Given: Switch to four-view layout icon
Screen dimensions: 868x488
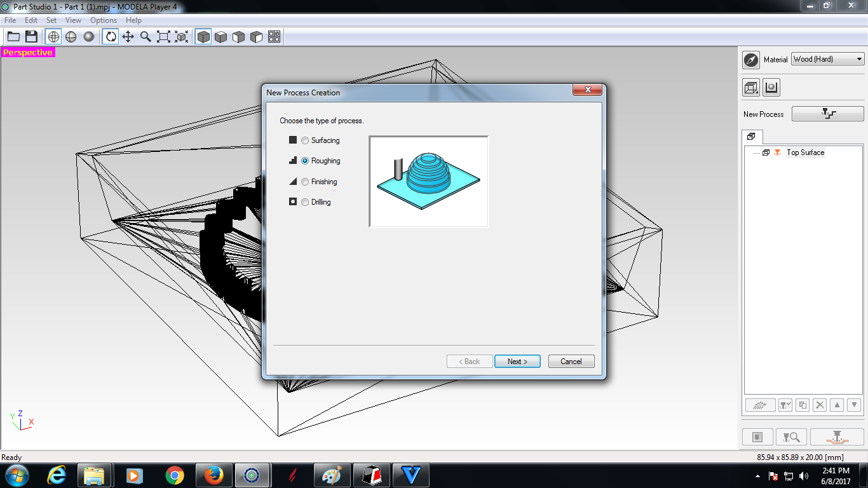Looking at the screenshot, I should (275, 37).
